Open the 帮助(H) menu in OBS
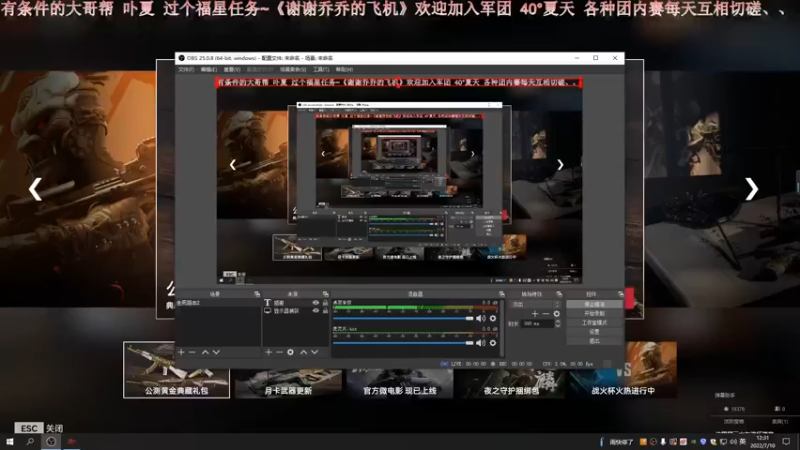 (x=344, y=69)
